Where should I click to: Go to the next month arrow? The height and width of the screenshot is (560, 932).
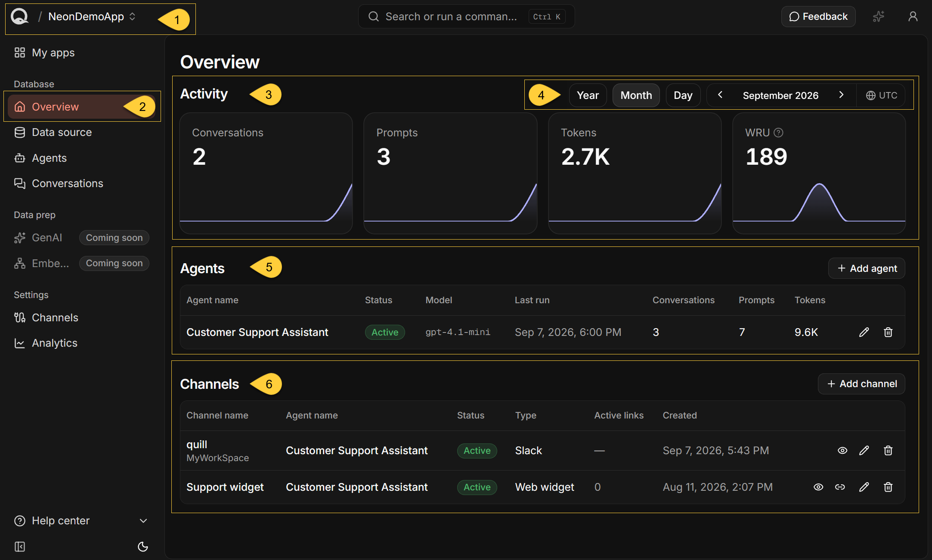pos(841,95)
